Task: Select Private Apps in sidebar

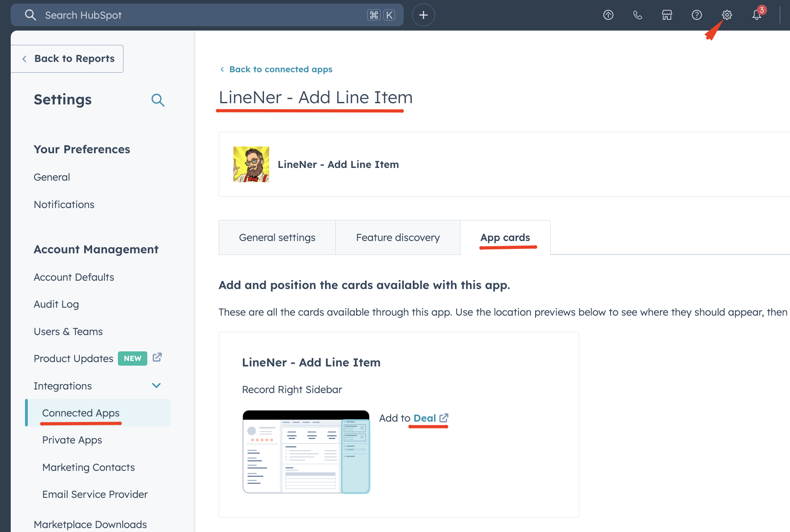Action: click(72, 440)
